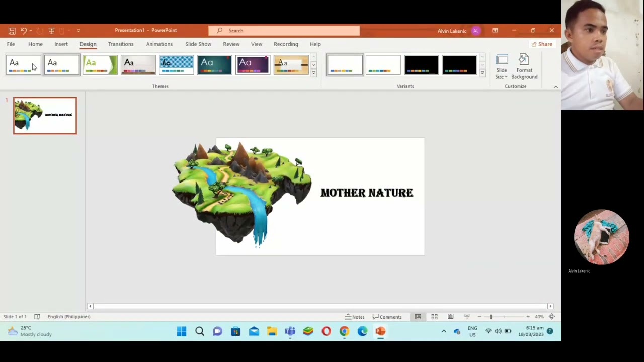Select slide 1 thumbnail in the panel
The image size is (644, 362).
pos(45,116)
